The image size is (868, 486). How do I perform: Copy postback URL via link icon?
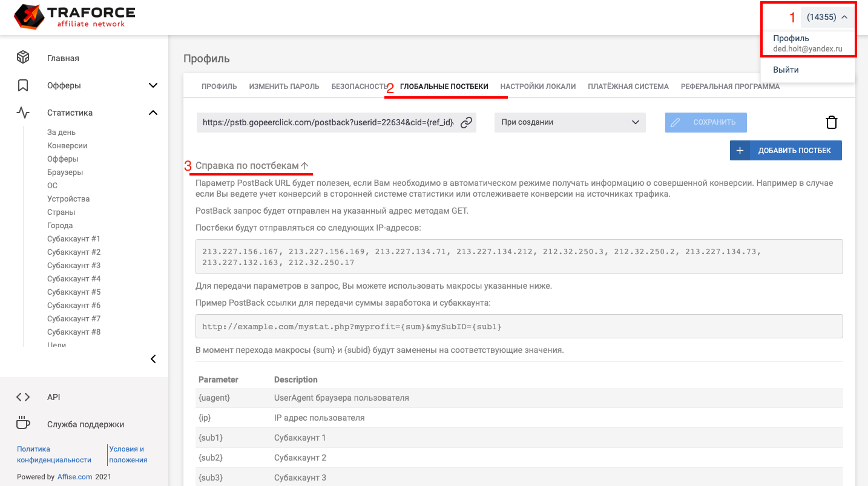466,122
